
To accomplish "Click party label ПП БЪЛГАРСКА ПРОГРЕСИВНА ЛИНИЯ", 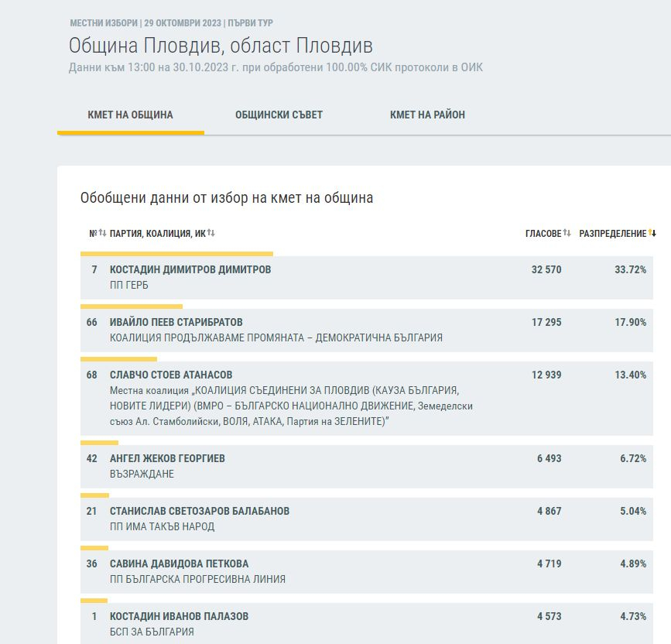I will pyautogui.click(x=197, y=579).
